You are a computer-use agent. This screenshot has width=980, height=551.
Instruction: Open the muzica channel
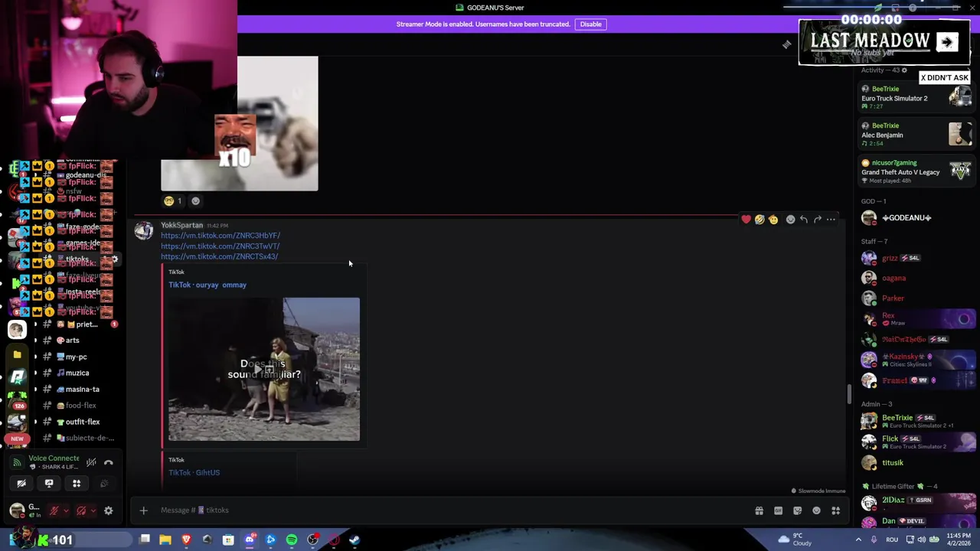point(77,373)
